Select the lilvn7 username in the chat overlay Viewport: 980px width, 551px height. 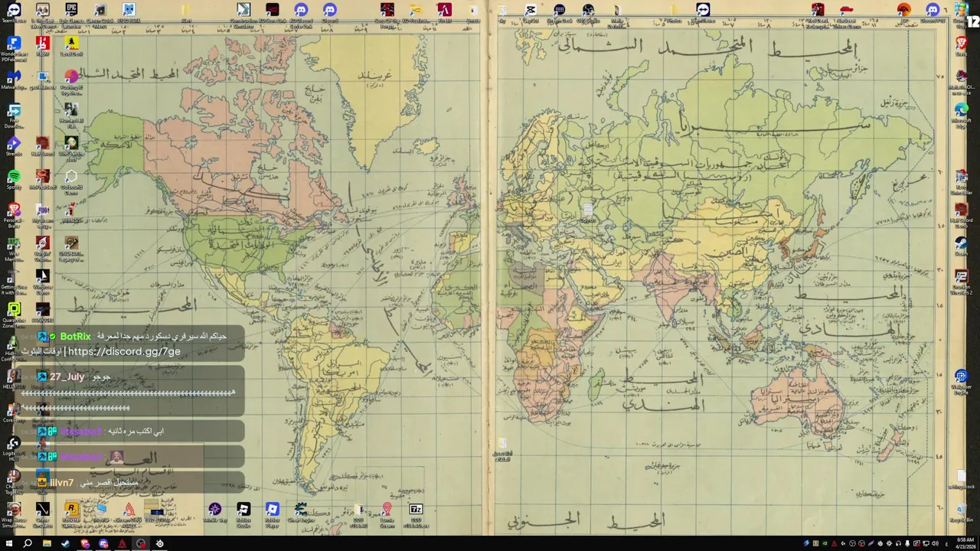(x=61, y=483)
